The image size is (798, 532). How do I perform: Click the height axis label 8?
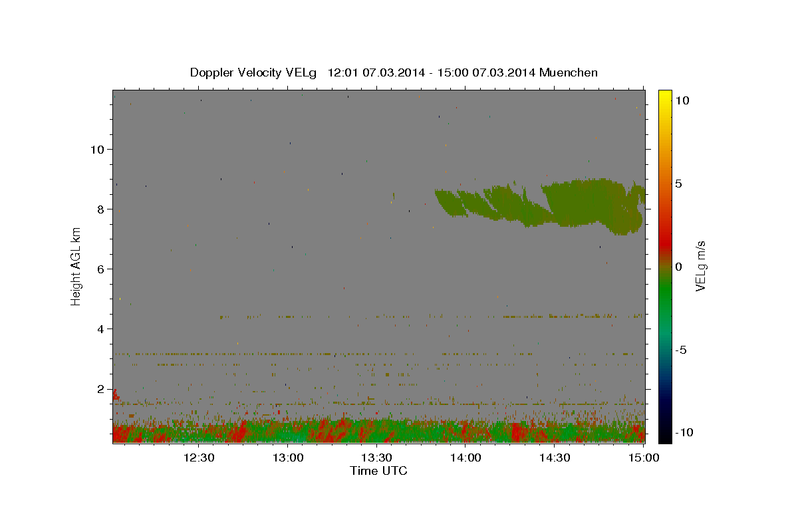click(100, 209)
